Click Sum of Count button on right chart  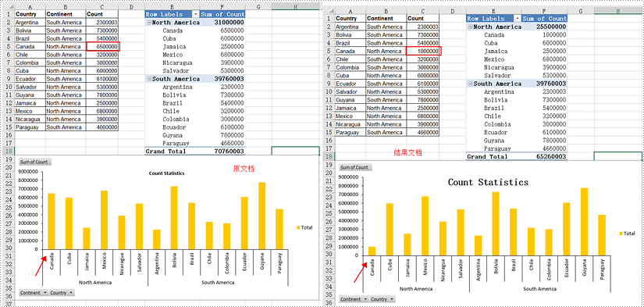pos(356,167)
